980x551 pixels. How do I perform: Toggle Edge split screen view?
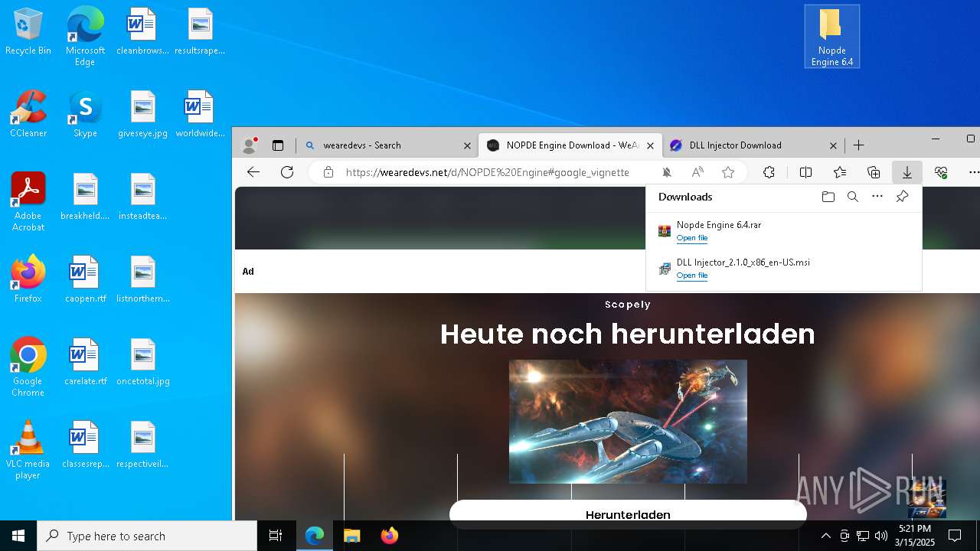pos(805,172)
